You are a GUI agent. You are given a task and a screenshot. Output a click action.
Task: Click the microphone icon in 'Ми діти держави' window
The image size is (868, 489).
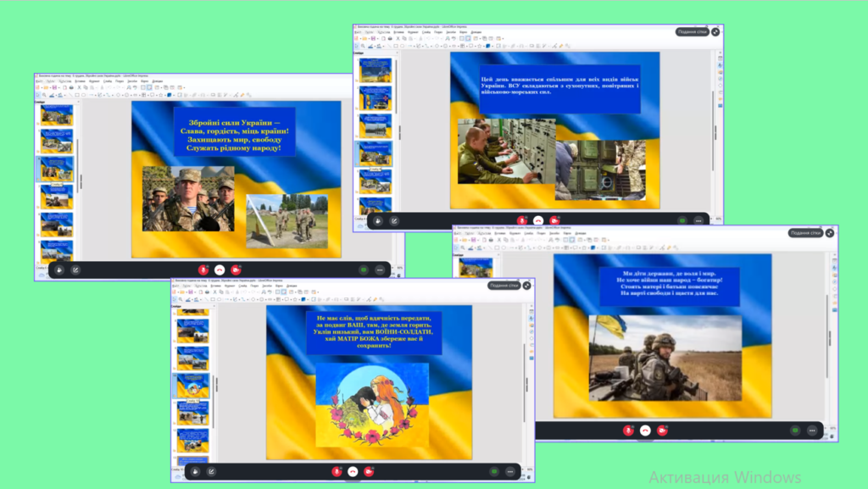(x=628, y=431)
